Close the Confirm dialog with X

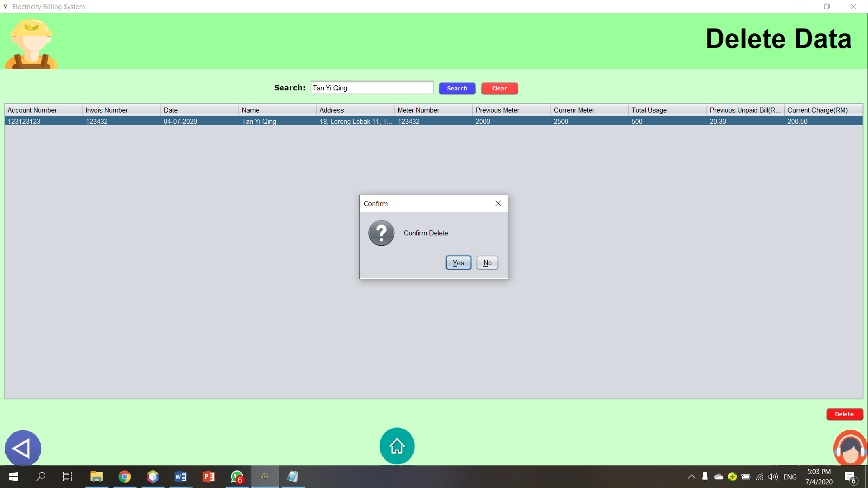498,203
